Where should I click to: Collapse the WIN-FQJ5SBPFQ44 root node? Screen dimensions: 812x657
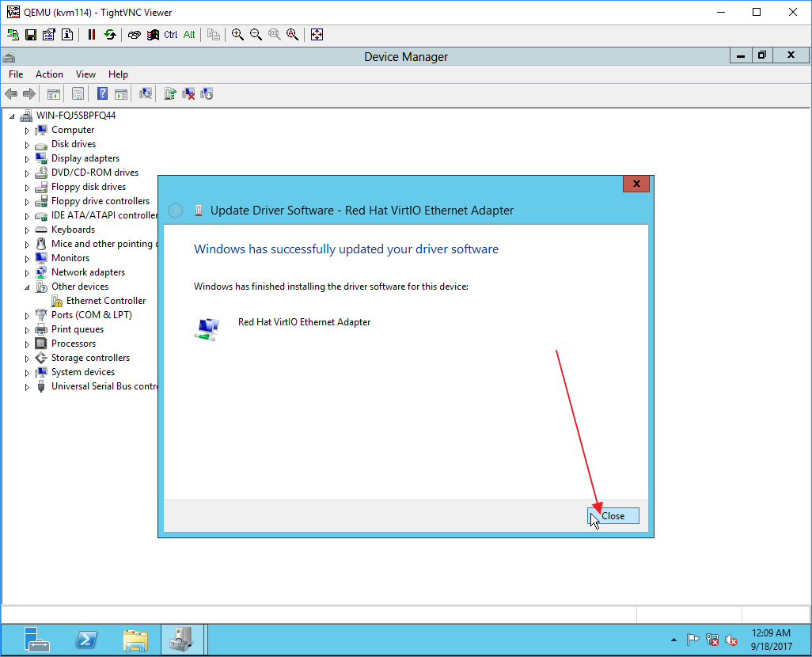point(12,116)
